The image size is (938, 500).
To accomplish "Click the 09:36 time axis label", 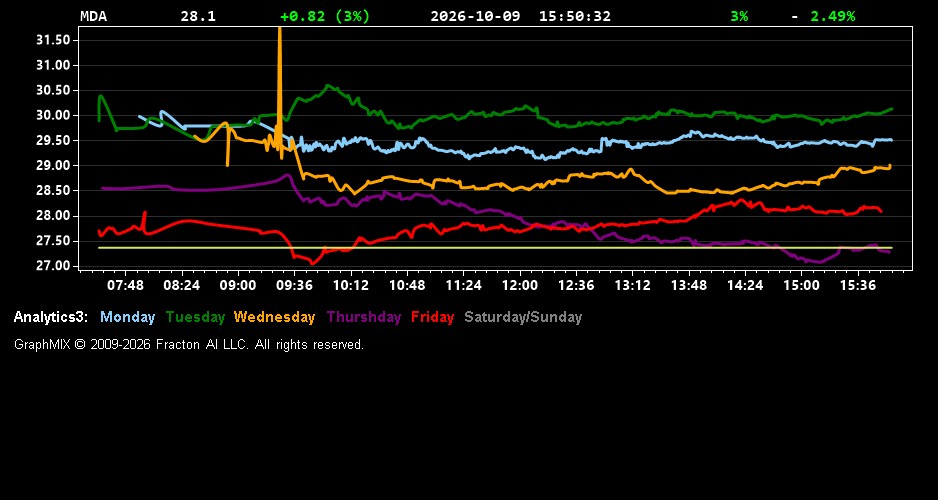I will pyautogui.click(x=294, y=286).
